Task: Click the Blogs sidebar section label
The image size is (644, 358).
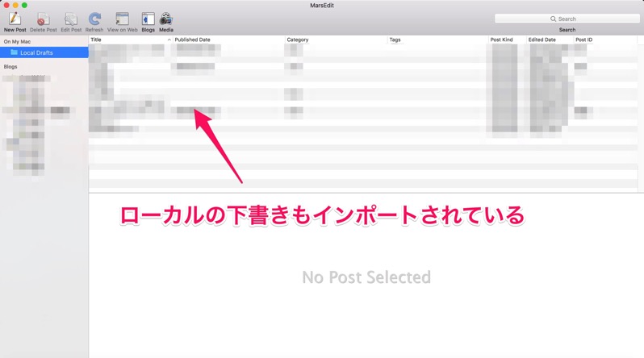Action: click(x=10, y=66)
